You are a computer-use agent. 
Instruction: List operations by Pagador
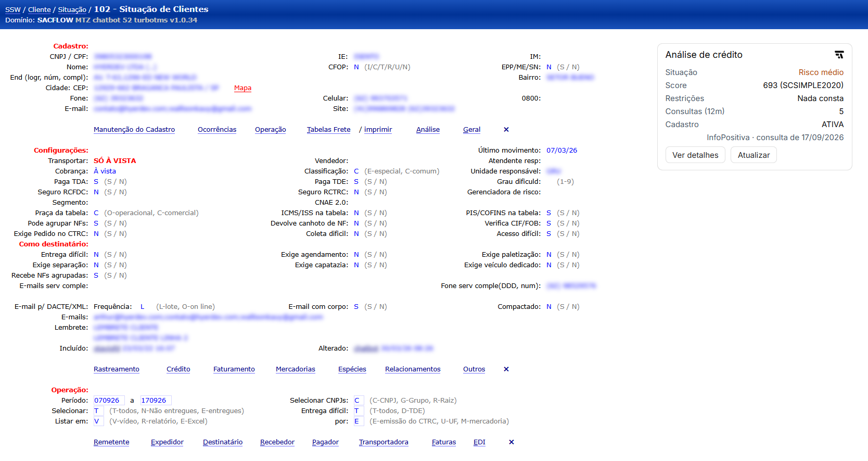coord(325,442)
